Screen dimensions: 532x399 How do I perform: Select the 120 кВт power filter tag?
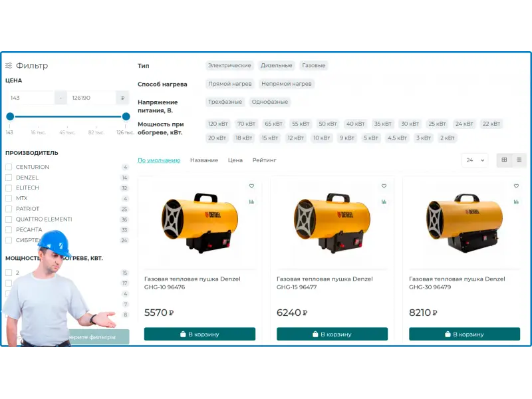(218, 124)
